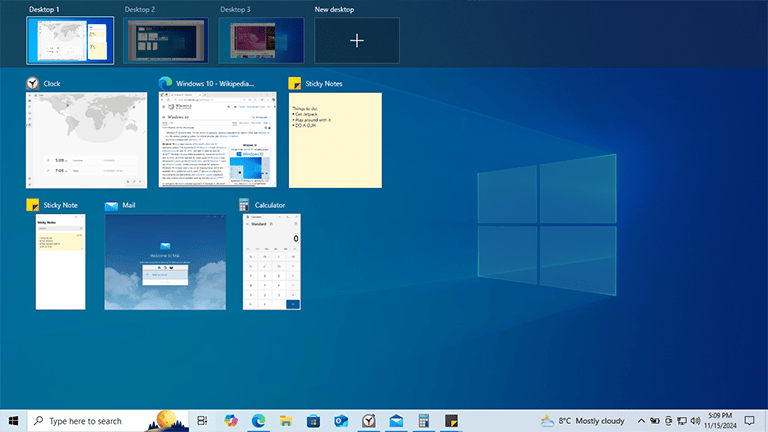The width and height of the screenshot is (768, 432).
Task: Click the Sticky Notes taskbar icon
Action: (x=451, y=421)
